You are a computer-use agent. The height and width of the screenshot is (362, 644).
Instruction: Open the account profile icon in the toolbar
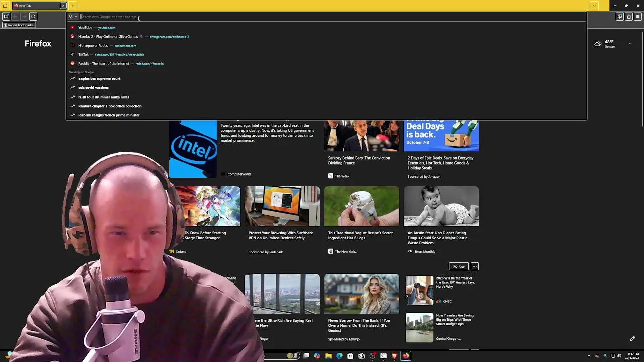(x=620, y=17)
